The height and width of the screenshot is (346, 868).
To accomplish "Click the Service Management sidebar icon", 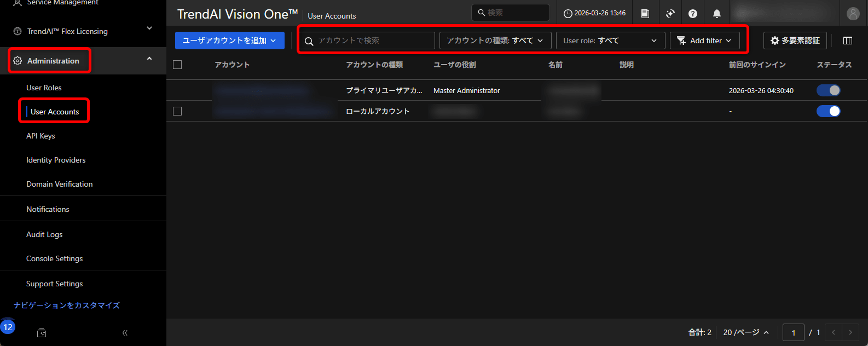I will 18,3.
